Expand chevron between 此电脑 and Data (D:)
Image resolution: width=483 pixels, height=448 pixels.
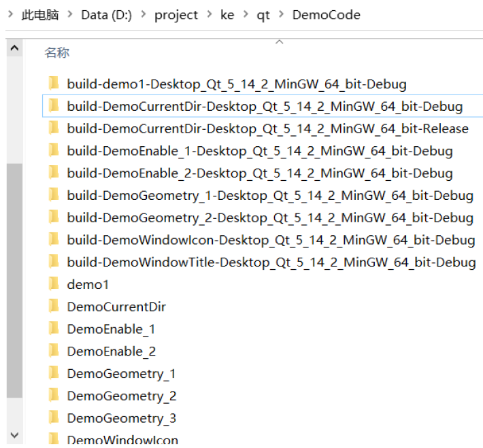point(70,14)
